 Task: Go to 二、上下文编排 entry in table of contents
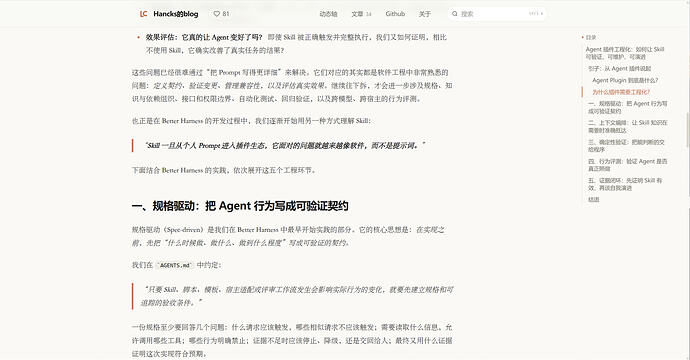click(x=628, y=126)
